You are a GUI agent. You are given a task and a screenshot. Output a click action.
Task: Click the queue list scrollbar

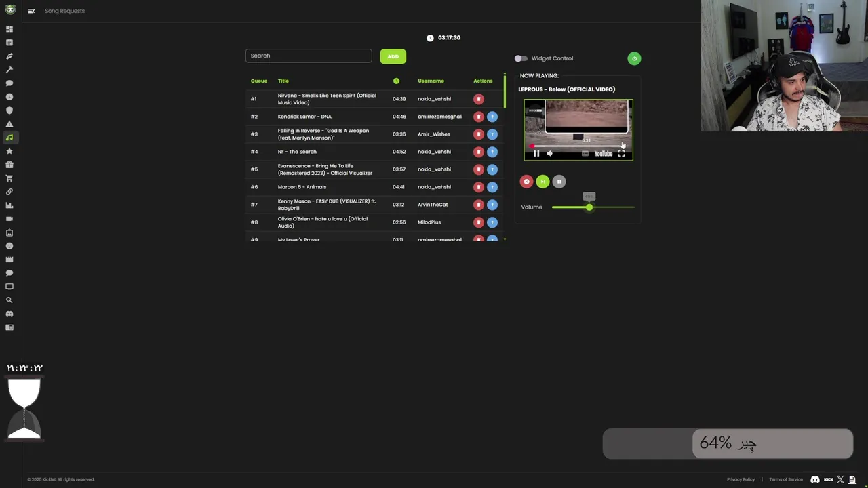(505, 91)
